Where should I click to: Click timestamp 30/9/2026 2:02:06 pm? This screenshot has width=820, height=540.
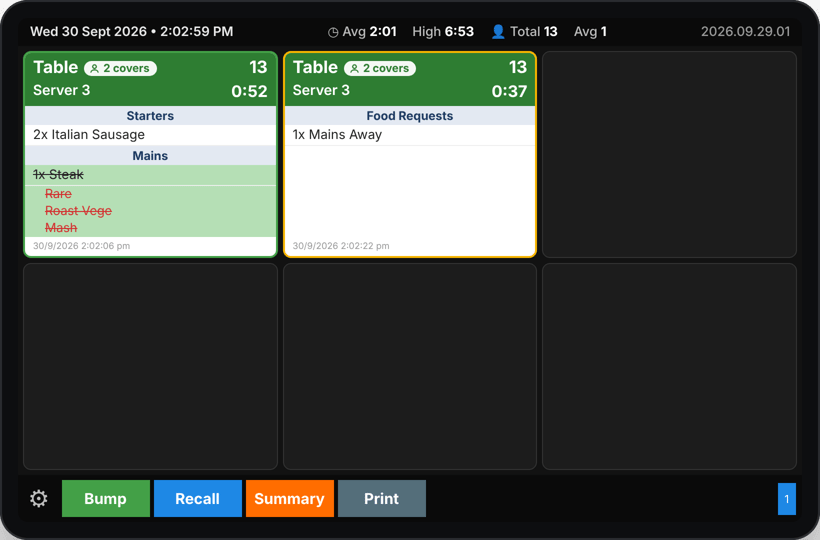coord(82,246)
